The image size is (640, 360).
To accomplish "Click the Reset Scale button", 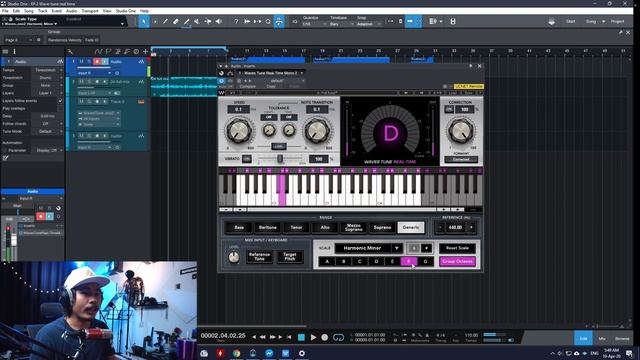I will point(457,248).
